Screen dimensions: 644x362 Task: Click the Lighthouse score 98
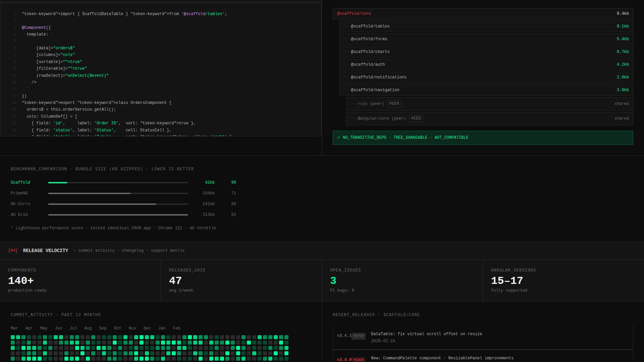[x=234, y=183]
